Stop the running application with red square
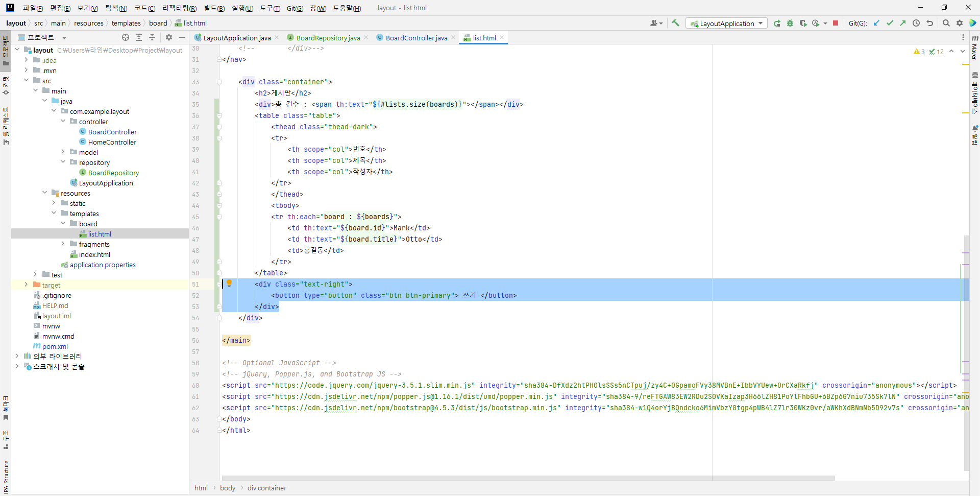The width and height of the screenshot is (980, 496). tap(836, 23)
